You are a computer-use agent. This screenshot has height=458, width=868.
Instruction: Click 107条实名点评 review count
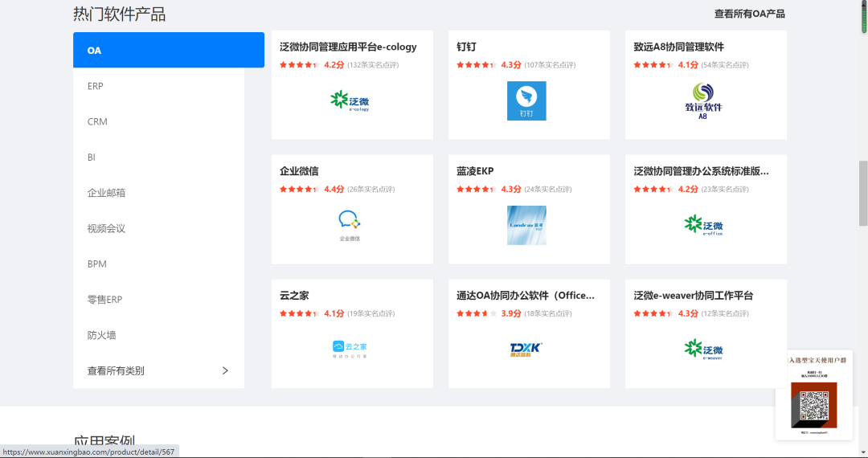tap(550, 65)
